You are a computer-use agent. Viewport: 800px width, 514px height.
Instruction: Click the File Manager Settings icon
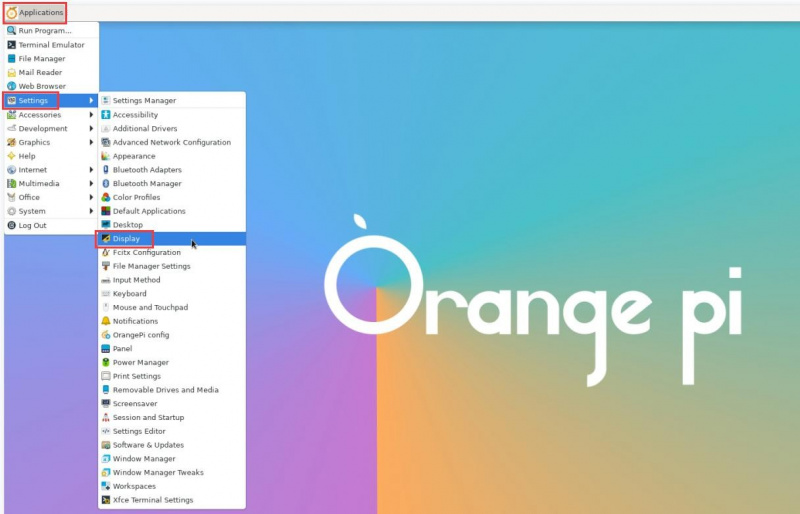click(x=106, y=266)
